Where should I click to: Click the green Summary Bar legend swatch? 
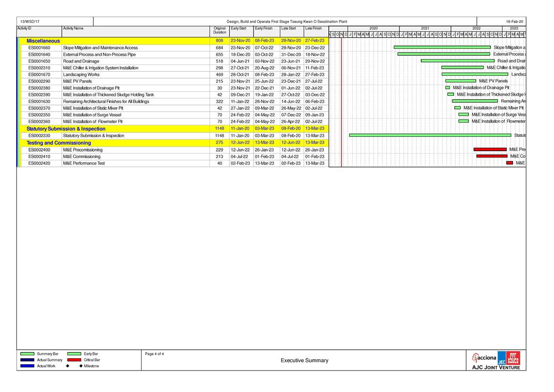tap(27, 353)
